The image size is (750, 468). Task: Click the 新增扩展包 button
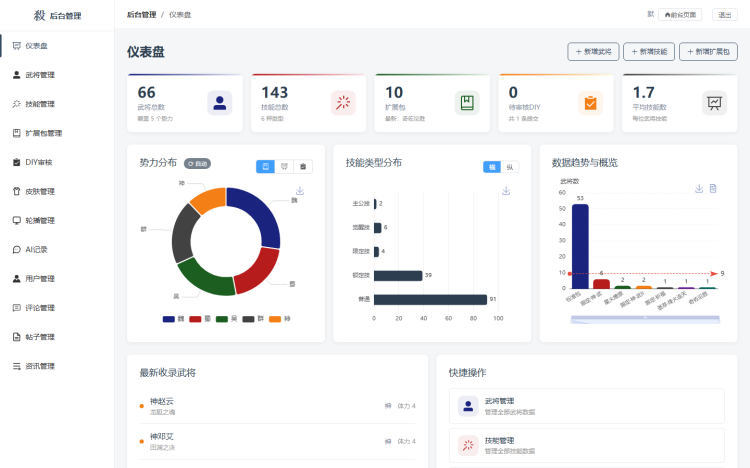tap(708, 52)
